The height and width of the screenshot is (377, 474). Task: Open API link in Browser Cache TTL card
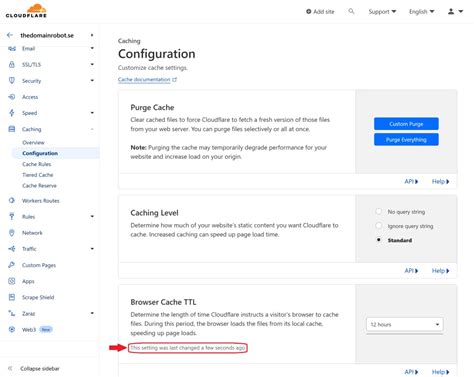coord(411,372)
